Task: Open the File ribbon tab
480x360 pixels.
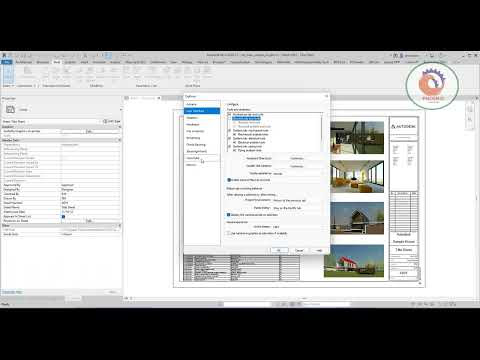Action: click(7, 62)
